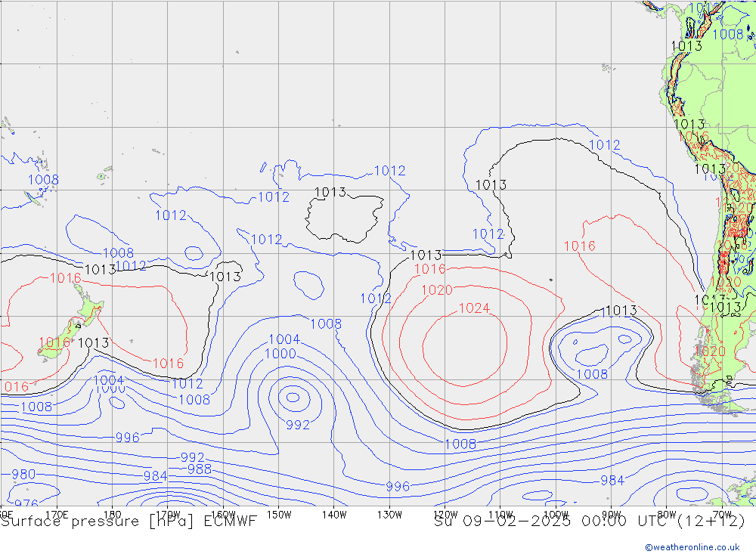
Task: Click the 1008 label beside the 140W line
Action: point(326,323)
